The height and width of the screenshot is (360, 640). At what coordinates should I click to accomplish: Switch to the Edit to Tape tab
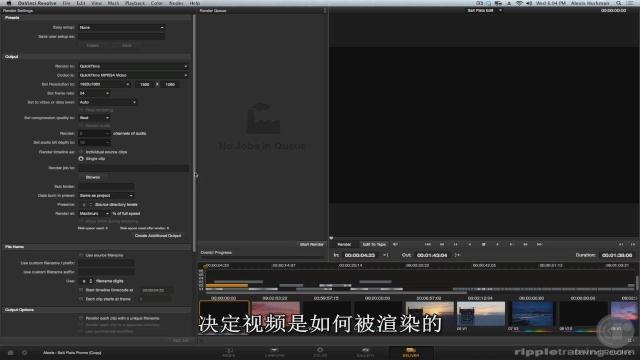pos(374,244)
